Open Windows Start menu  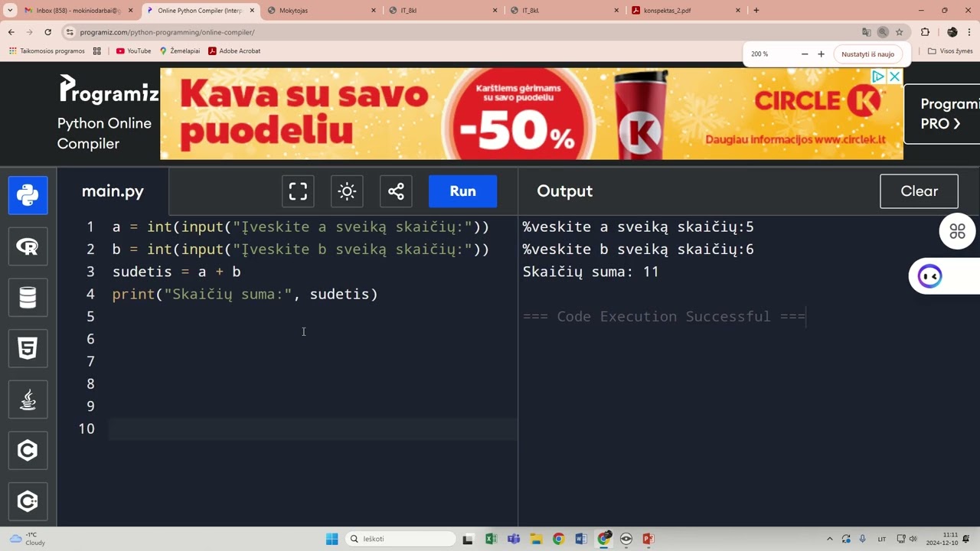[332, 539]
